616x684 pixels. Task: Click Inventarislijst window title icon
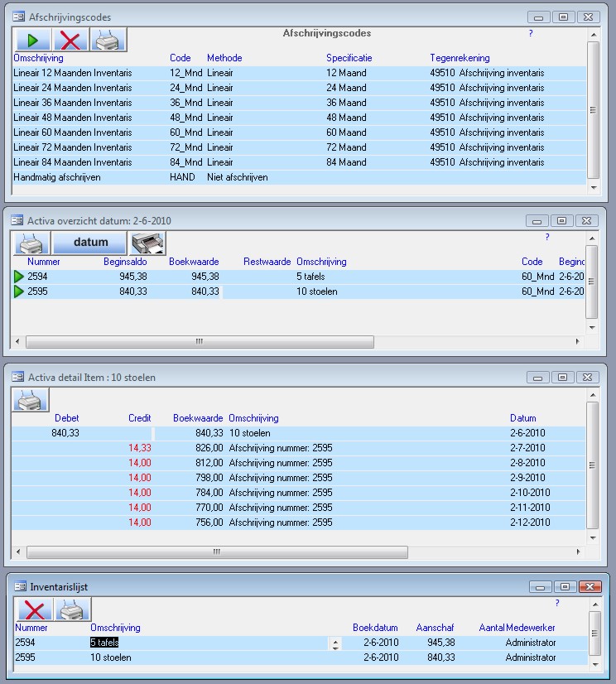(x=21, y=587)
